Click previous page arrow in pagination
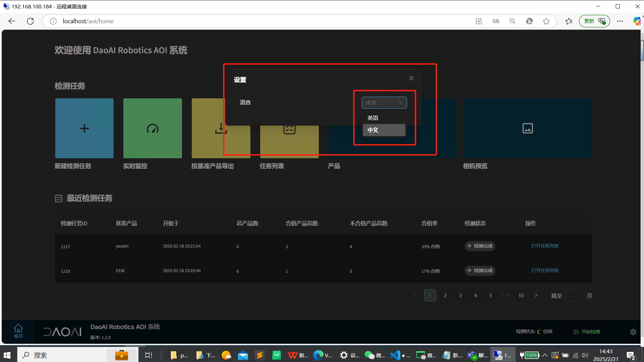The image size is (644, 362). pyautogui.click(x=415, y=295)
